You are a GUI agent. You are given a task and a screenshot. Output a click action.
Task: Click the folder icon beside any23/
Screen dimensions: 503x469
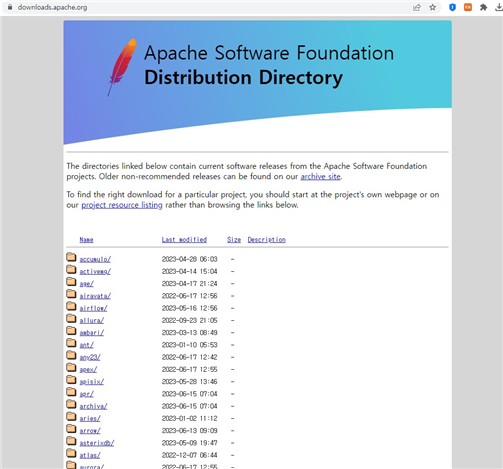(71, 355)
